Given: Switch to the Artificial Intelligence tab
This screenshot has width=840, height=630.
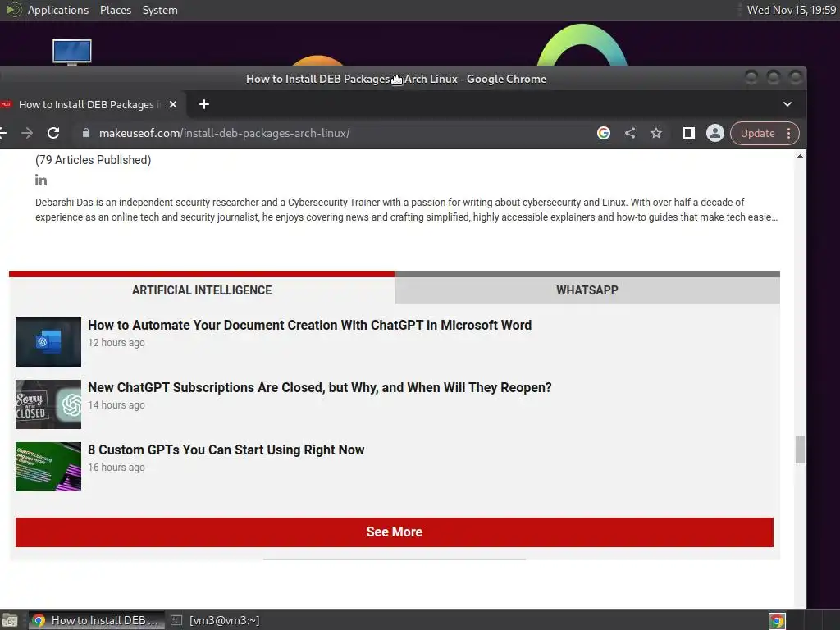Looking at the screenshot, I should [x=202, y=290].
